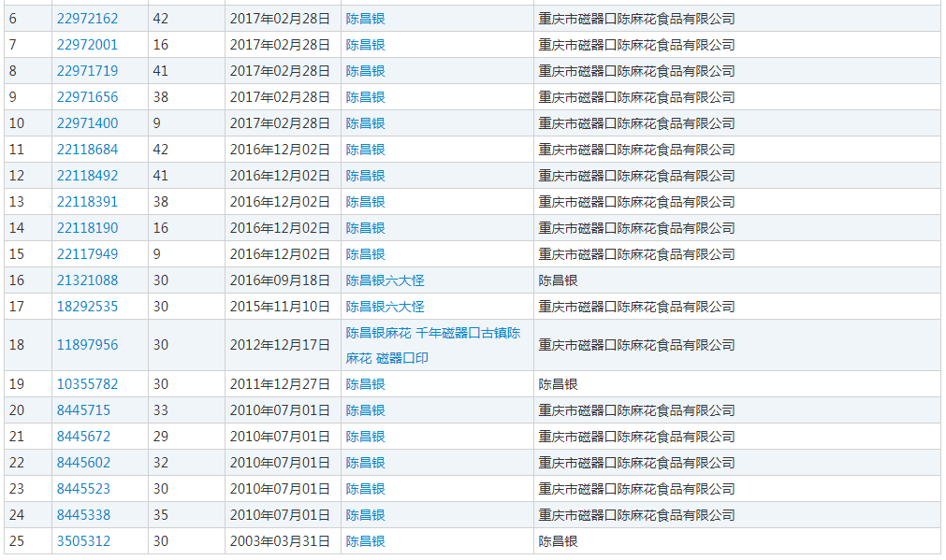Select applicant company name in row 6
This screenshot has height=560, width=946.
point(636,19)
